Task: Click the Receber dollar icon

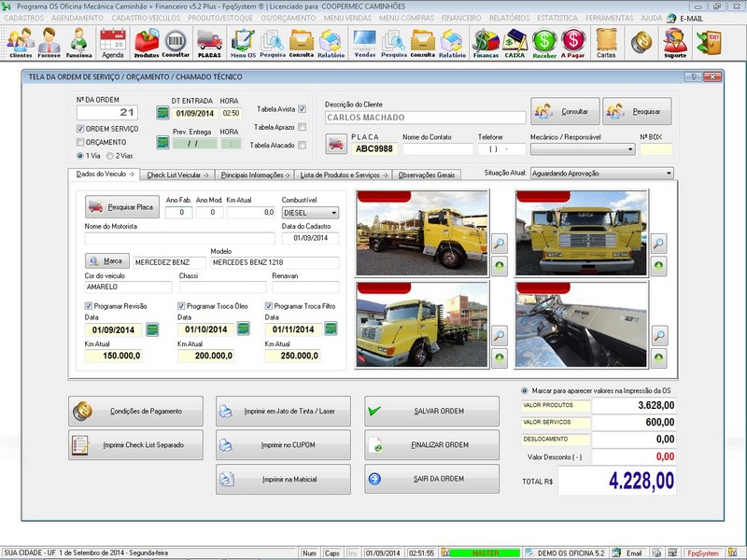Action: click(545, 41)
